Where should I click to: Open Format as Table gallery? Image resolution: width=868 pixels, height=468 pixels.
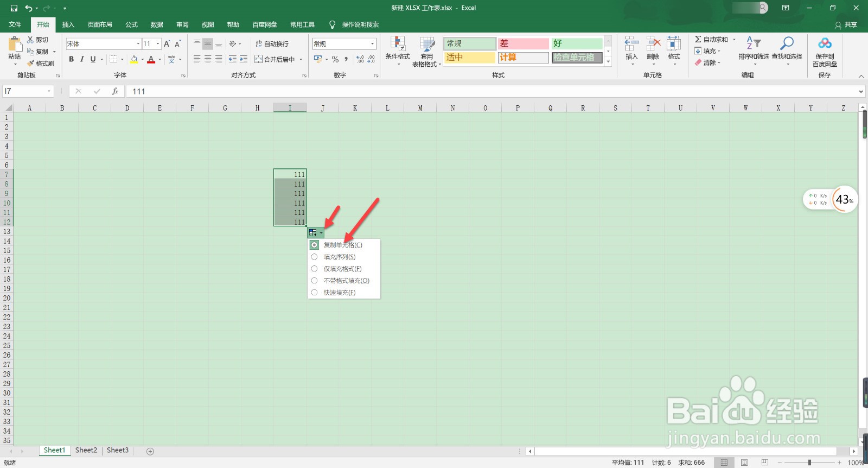pos(427,52)
